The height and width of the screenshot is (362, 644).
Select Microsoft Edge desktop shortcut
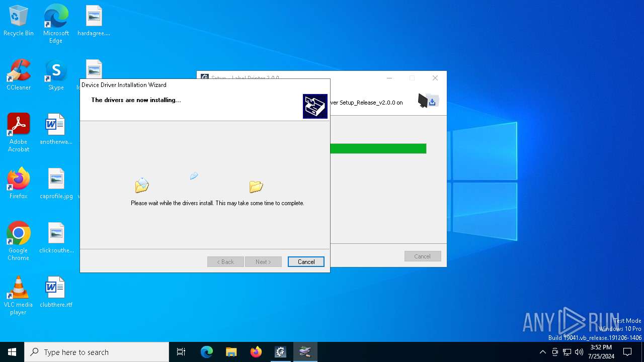click(56, 24)
